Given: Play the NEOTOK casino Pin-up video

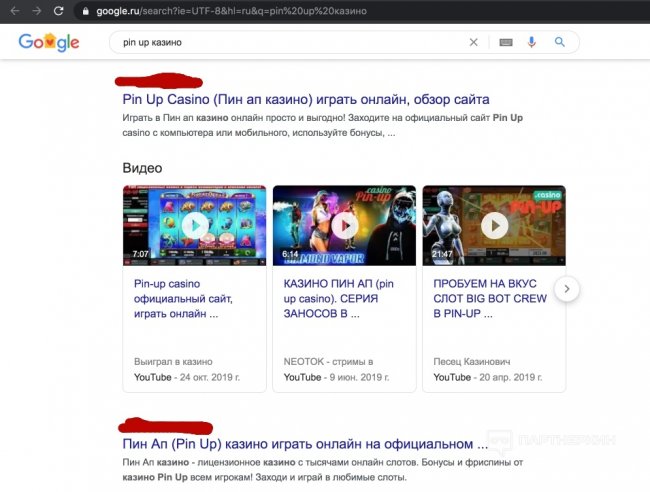Looking at the screenshot, I should point(344,225).
